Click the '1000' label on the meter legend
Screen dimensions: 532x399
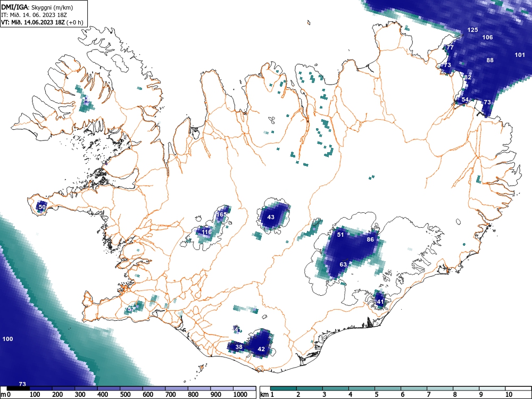click(x=240, y=395)
